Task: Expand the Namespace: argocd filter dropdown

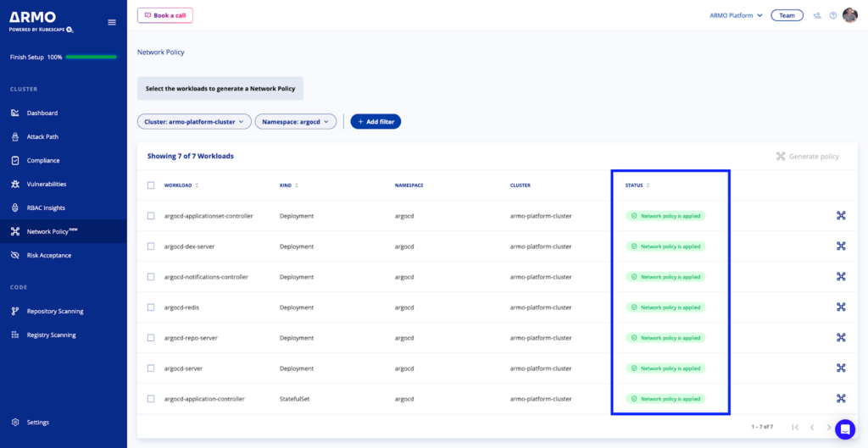Action: [x=296, y=122]
